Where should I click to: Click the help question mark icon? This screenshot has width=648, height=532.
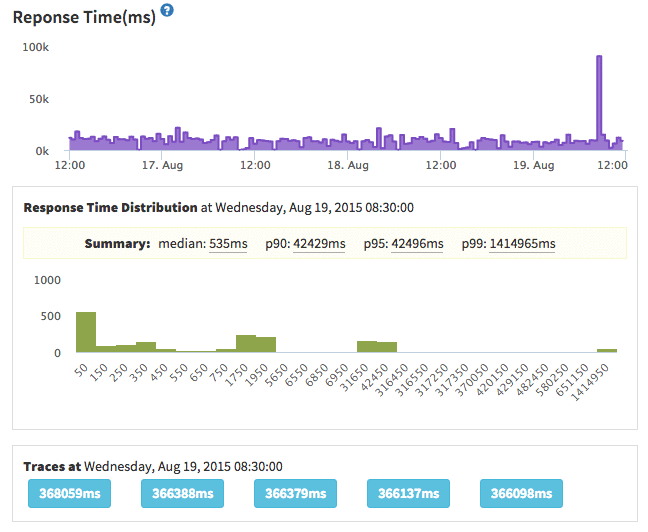pyautogui.click(x=167, y=10)
